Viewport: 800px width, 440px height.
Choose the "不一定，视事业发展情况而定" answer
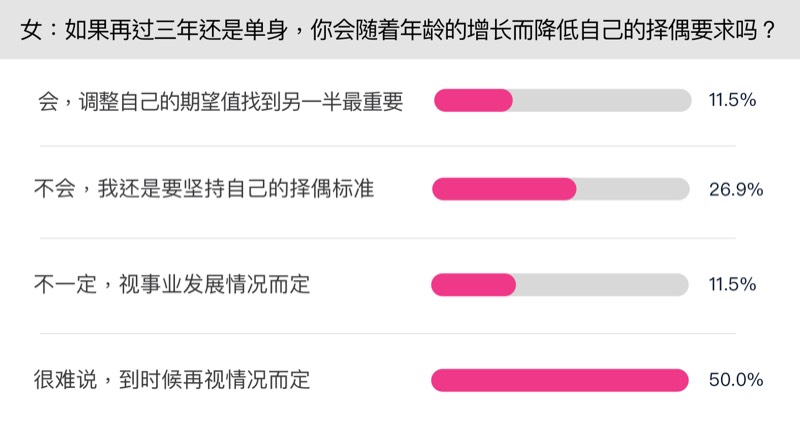[172, 285]
